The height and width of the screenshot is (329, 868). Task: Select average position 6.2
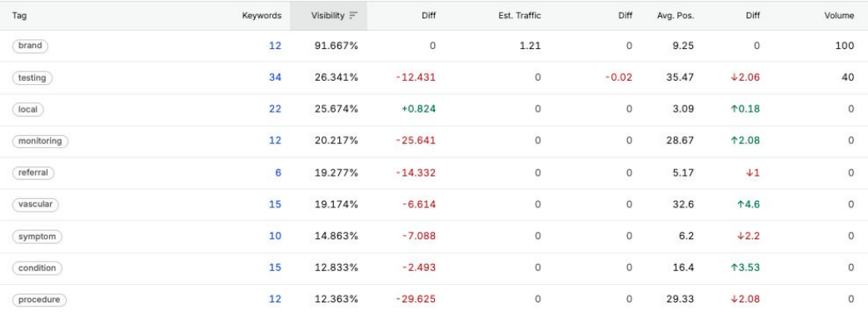click(686, 236)
